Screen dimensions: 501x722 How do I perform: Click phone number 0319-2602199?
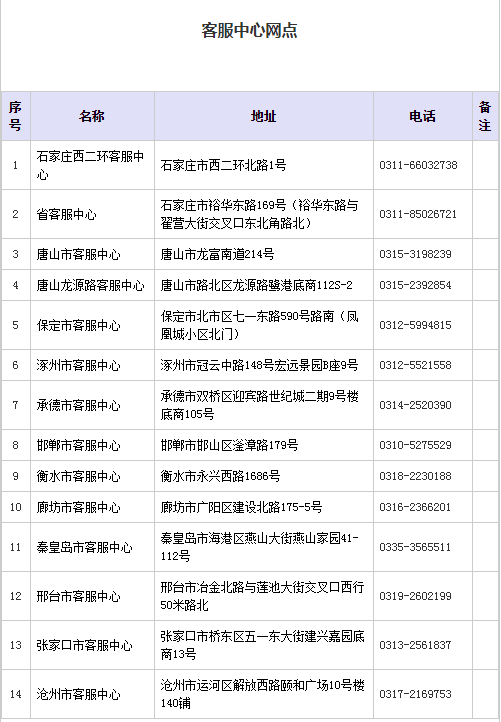pyautogui.click(x=415, y=596)
